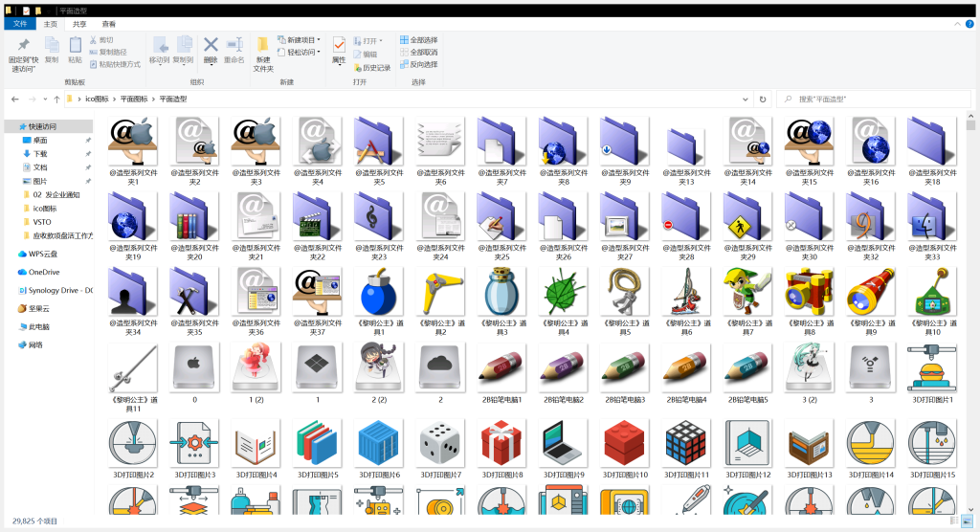Open the address bar history dropdown arrow
This screenshot has width=980, height=532.
[746, 99]
